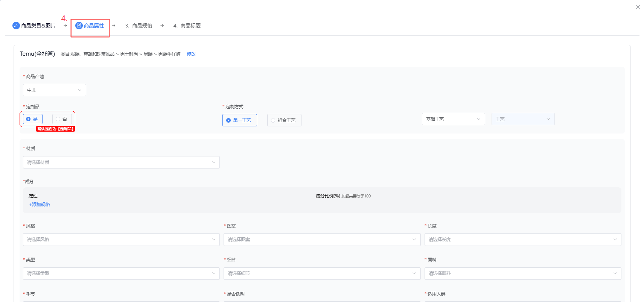
Task: Click +添加规格 to add composition
Action: pos(40,205)
